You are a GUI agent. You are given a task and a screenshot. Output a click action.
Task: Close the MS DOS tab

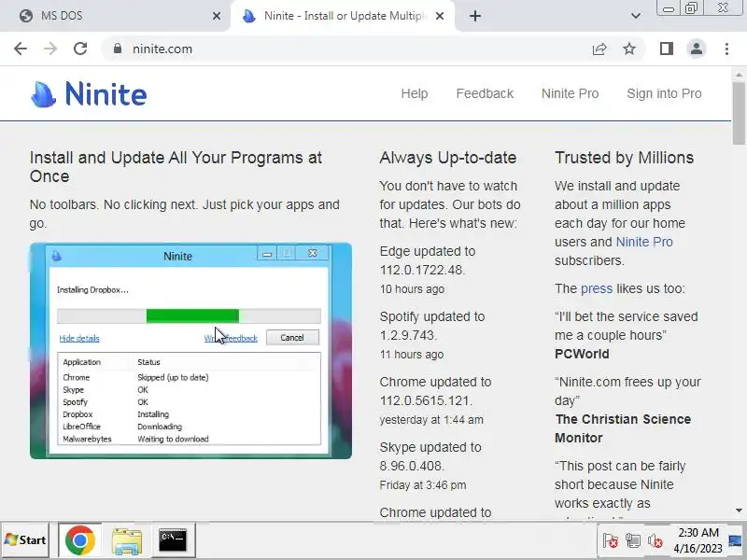point(217,16)
